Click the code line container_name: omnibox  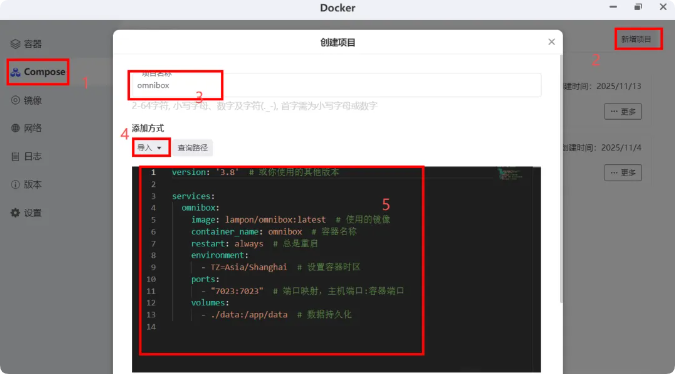pyautogui.click(x=274, y=232)
